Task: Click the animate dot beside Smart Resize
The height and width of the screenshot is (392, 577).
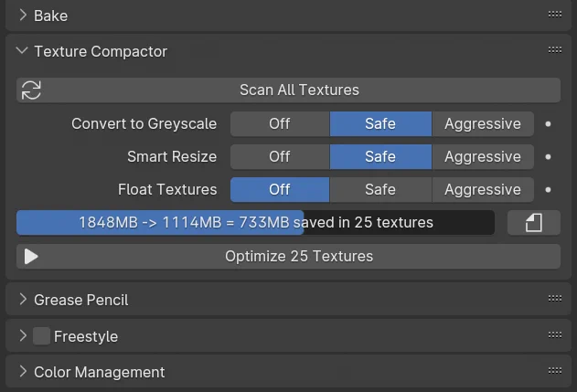Action: tap(548, 156)
